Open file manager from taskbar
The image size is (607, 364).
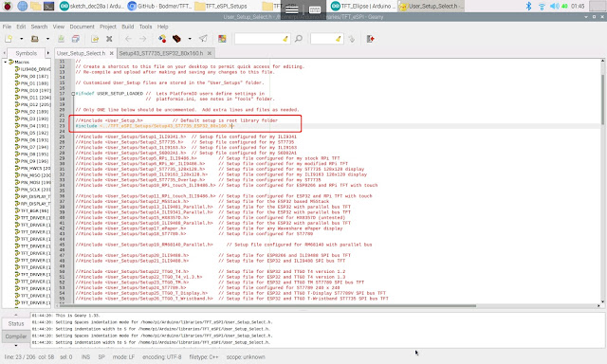click(x=36, y=6)
